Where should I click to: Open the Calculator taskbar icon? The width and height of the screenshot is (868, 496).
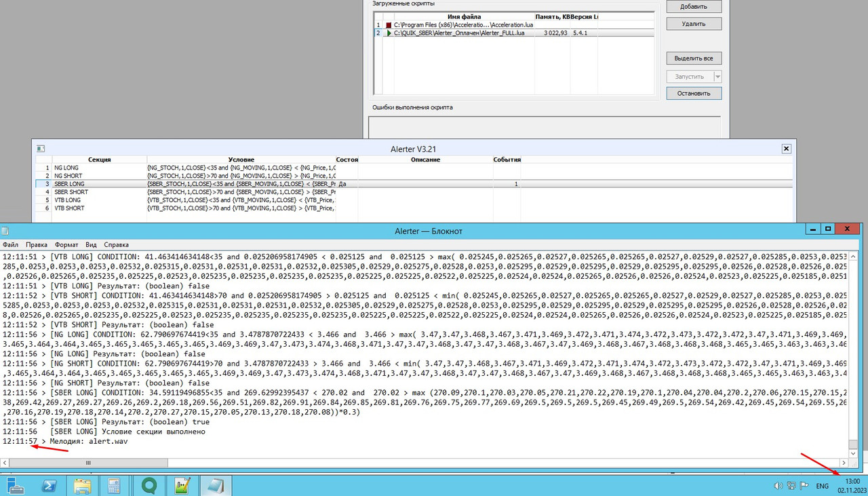click(x=114, y=486)
